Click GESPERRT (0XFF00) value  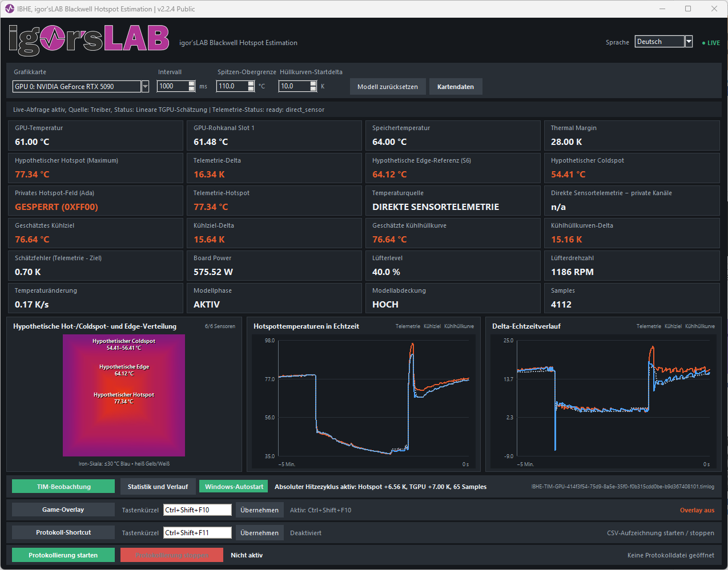(x=57, y=207)
